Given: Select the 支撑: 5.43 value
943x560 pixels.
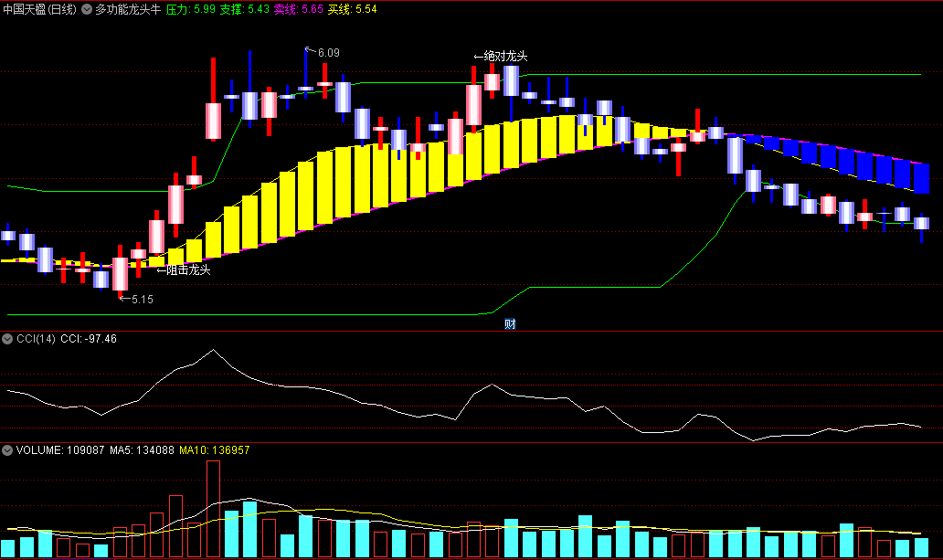Looking at the screenshot, I should (244, 9).
